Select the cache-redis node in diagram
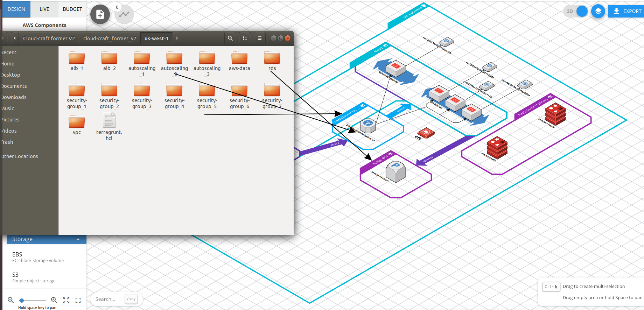The width and height of the screenshot is (644, 310). point(497,148)
